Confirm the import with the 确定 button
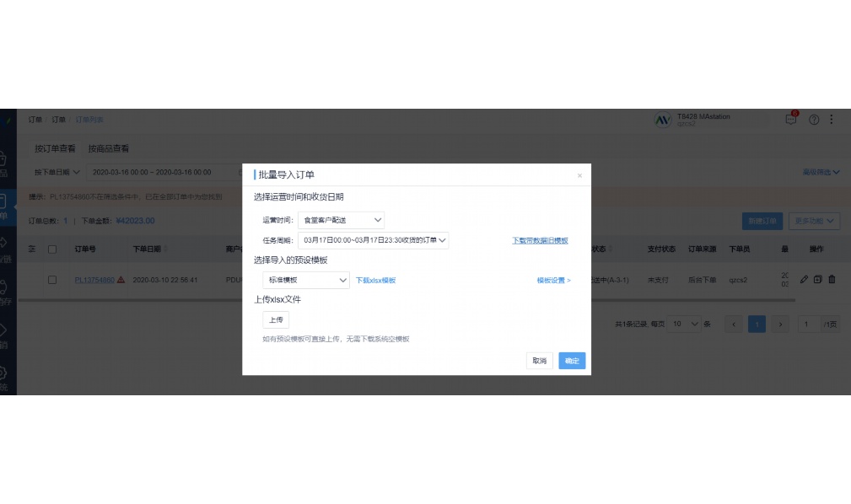851x504 pixels. [572, 360]
